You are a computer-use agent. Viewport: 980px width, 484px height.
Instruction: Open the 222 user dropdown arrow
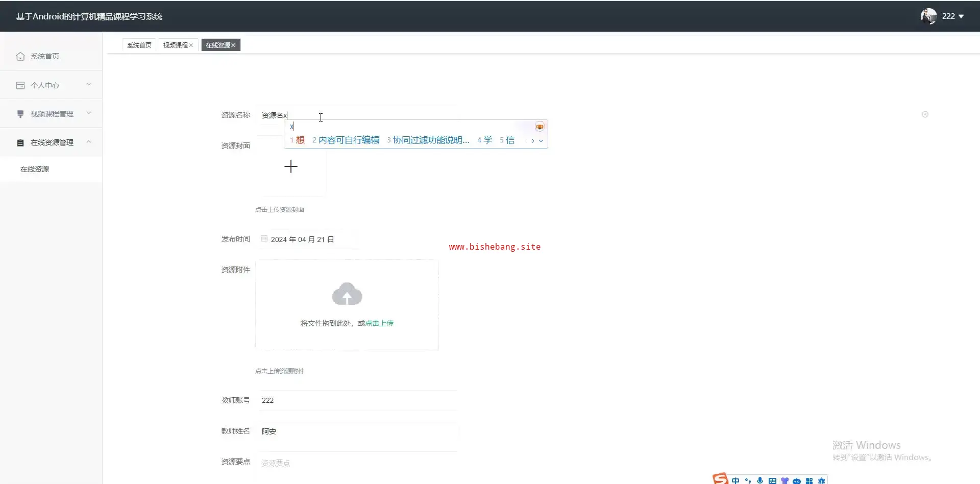961,16
